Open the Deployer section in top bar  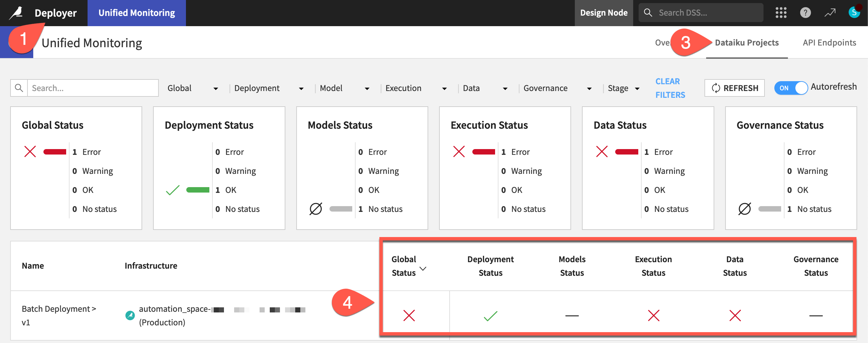click(56, 13)
